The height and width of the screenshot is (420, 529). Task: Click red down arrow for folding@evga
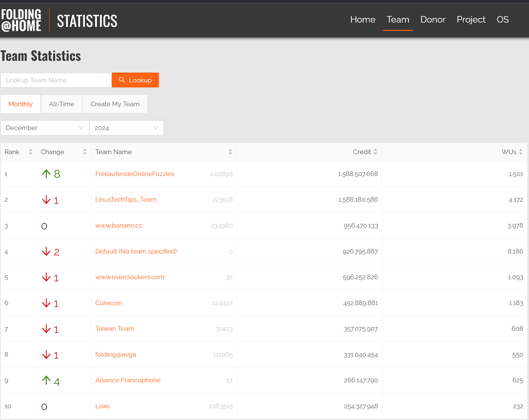coord(46,355)
